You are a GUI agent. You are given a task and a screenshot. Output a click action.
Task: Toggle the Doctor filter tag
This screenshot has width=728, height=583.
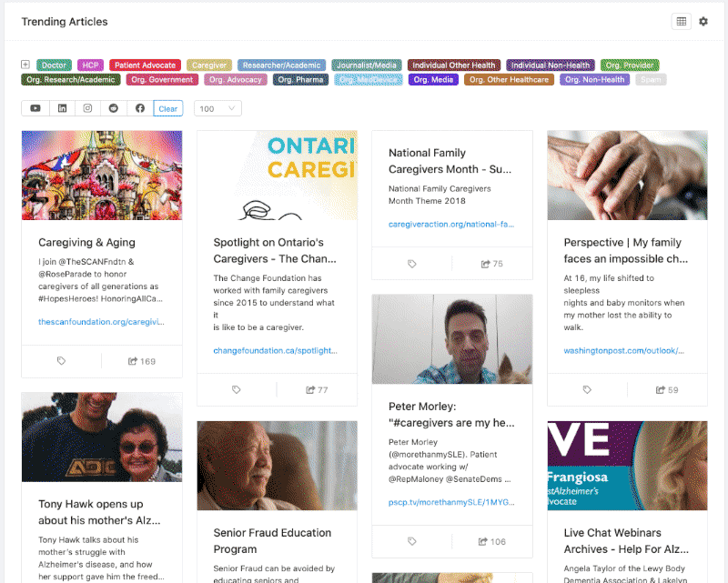coord(55,65)
